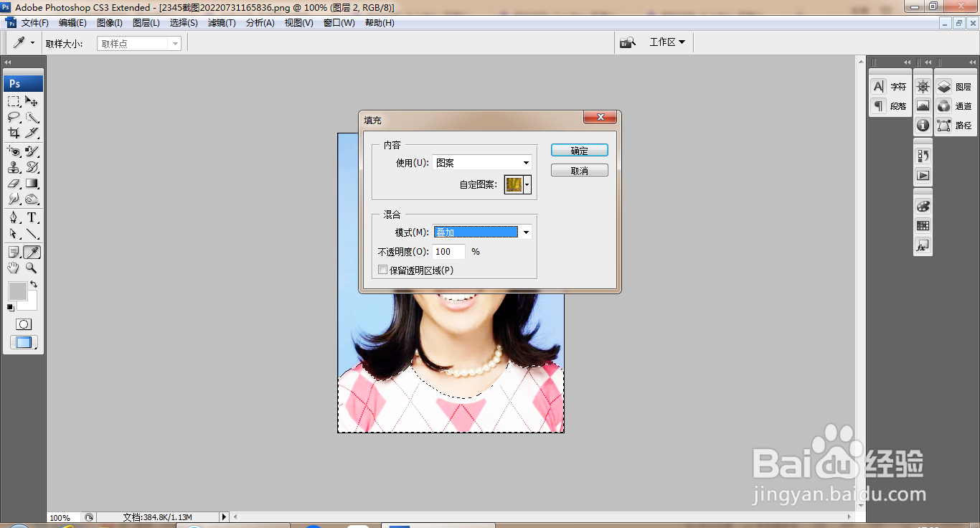Pick the Horizontal Type tool
The height and width of the screenshot is (528, 980).
coord(32,217)
